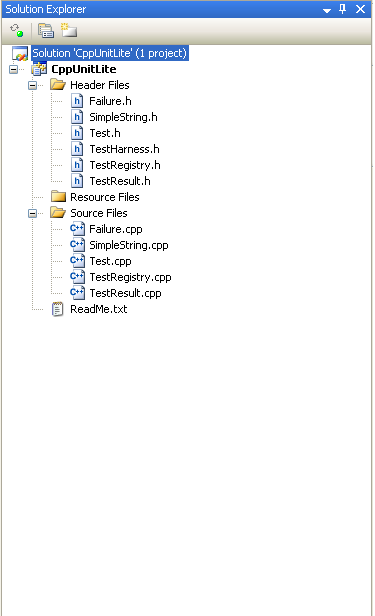Click the header icon of Failure.h
Screen dimensions: 375x616
(77, 101)
